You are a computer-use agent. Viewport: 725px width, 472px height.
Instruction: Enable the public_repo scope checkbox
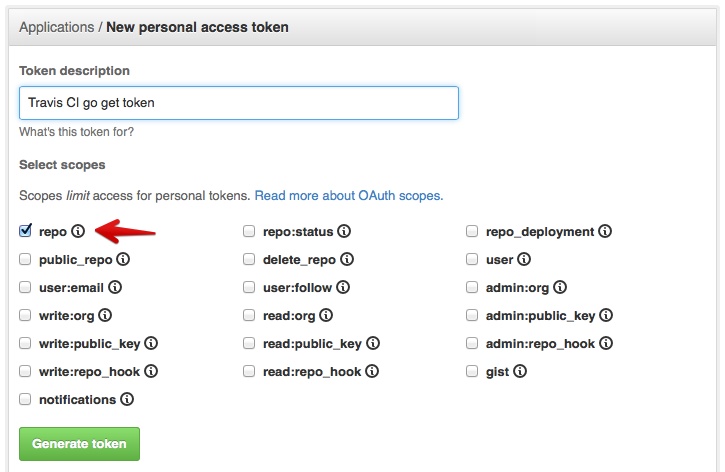[x=26, y=260]
